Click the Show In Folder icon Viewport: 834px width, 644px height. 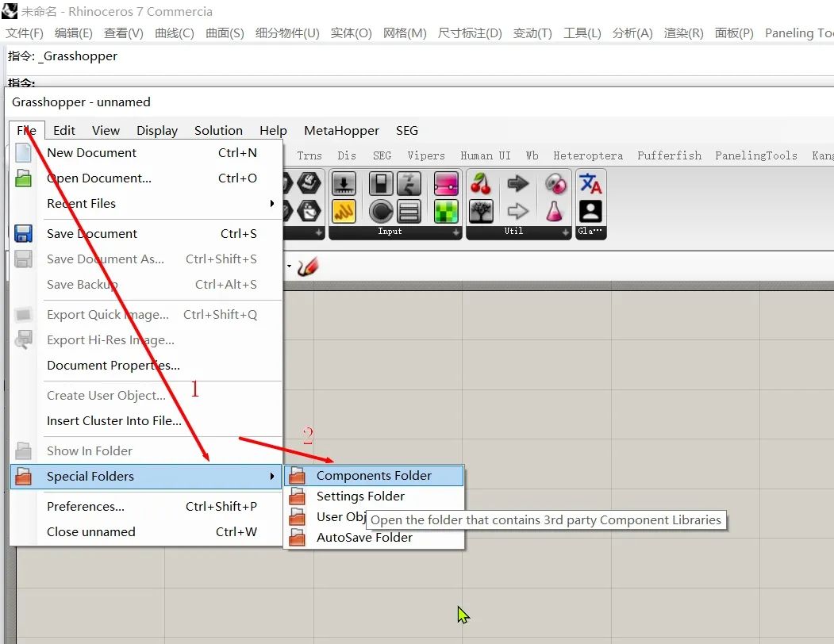click(x=23, y=451)
